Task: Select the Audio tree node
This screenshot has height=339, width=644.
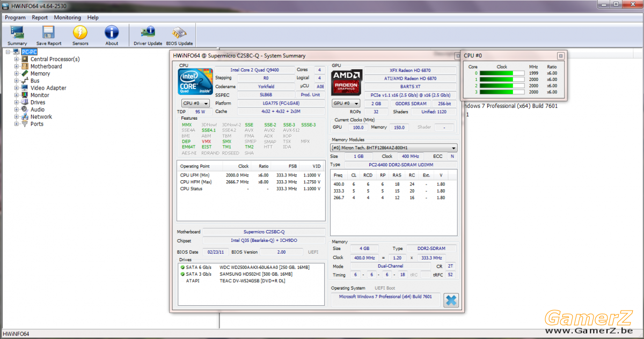Action: tap(38, 109)
